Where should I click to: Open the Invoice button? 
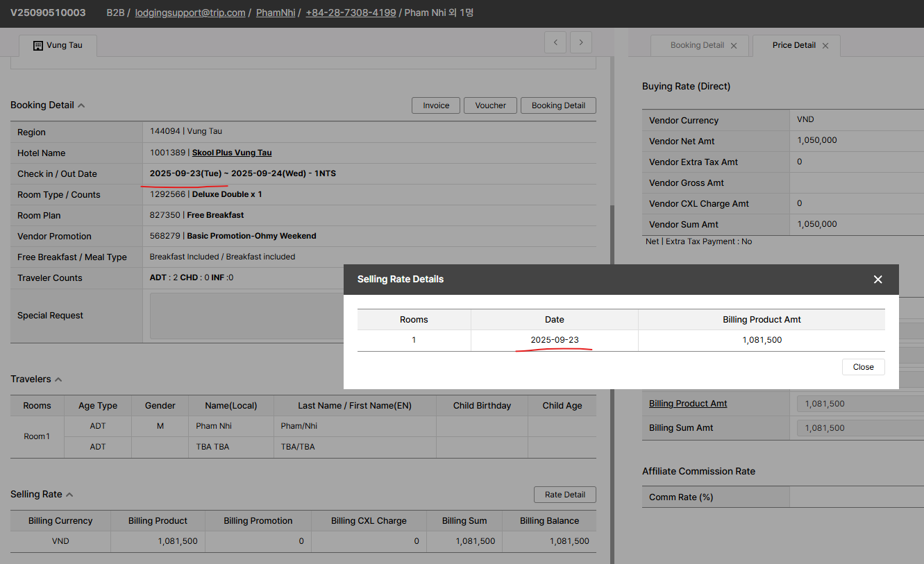tap(436, 105)
